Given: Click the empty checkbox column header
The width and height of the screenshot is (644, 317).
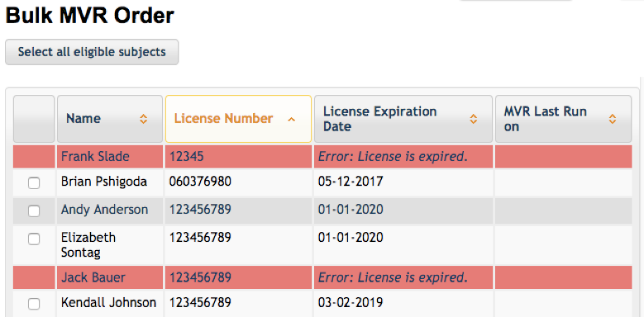Looking at the screenshot, I should point(34,119).
